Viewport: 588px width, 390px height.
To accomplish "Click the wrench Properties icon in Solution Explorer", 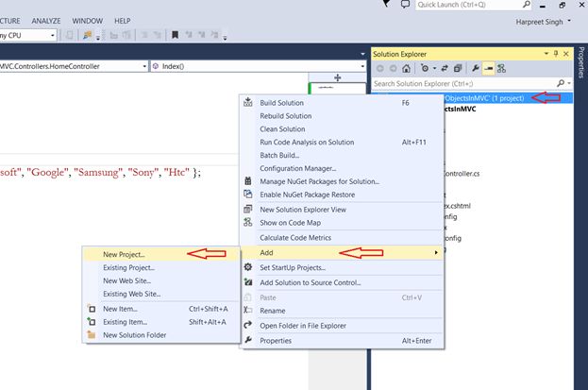I will (x=476, y=68).
